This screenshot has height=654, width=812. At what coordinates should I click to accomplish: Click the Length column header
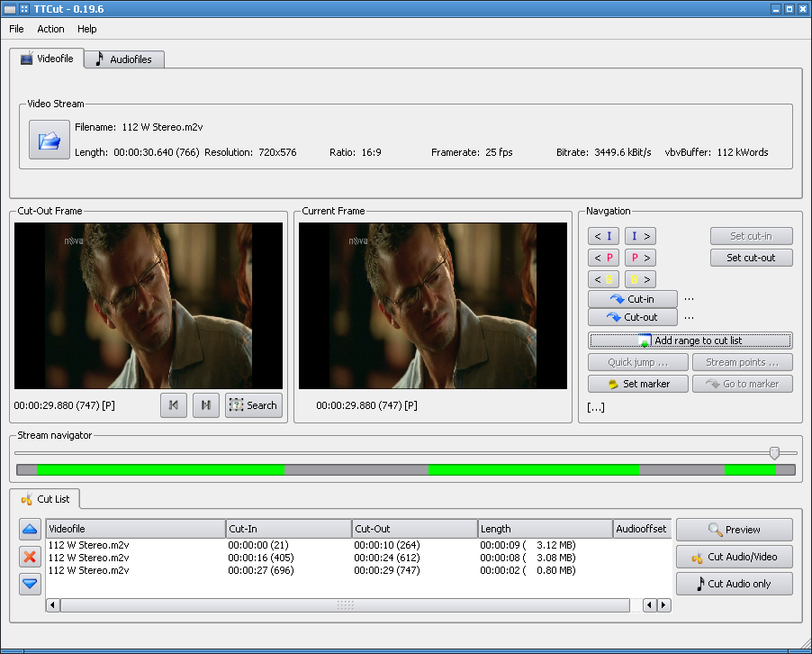click(x=546, y=529)
